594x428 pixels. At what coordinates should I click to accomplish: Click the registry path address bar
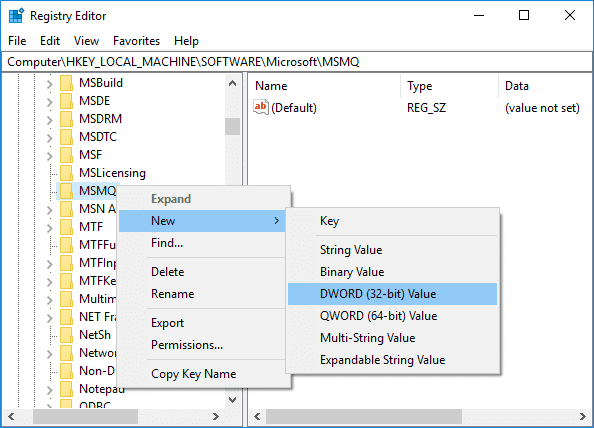point(297,62)
